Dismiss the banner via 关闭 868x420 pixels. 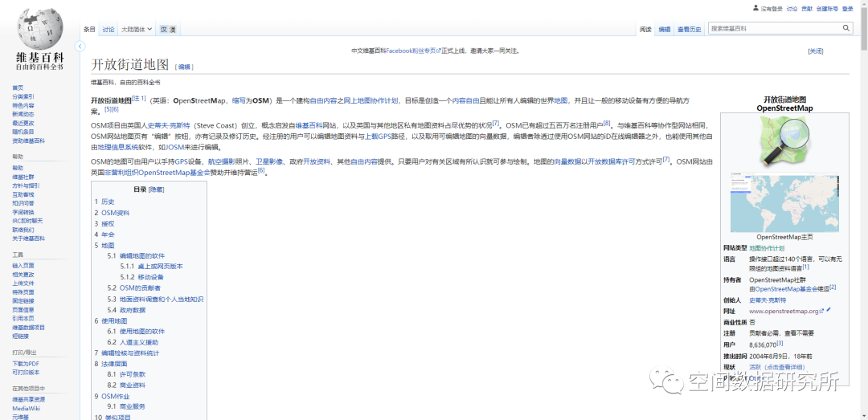pyautogui.click(x=816, y=51)
